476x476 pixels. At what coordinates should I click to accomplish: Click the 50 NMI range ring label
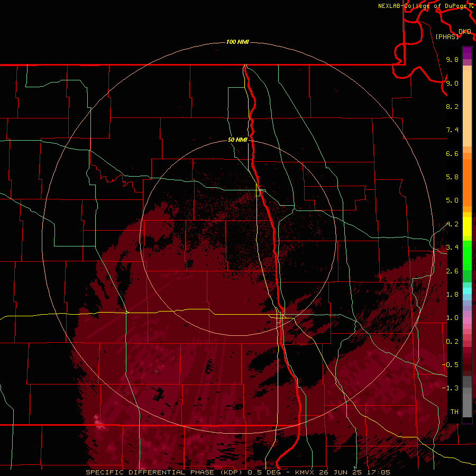click(237, 140)
